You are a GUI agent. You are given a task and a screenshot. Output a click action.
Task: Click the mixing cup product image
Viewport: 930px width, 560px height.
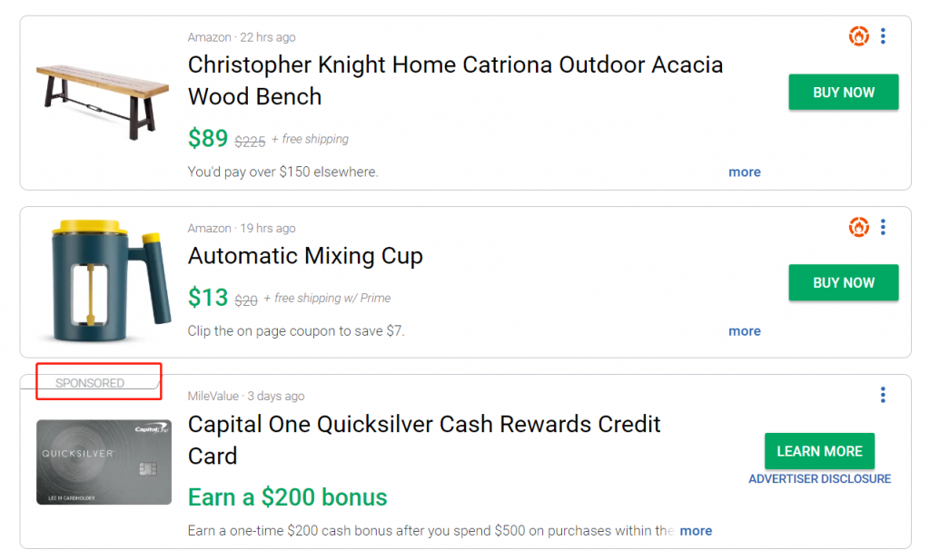pyautogui.click(x=104, y=280)
